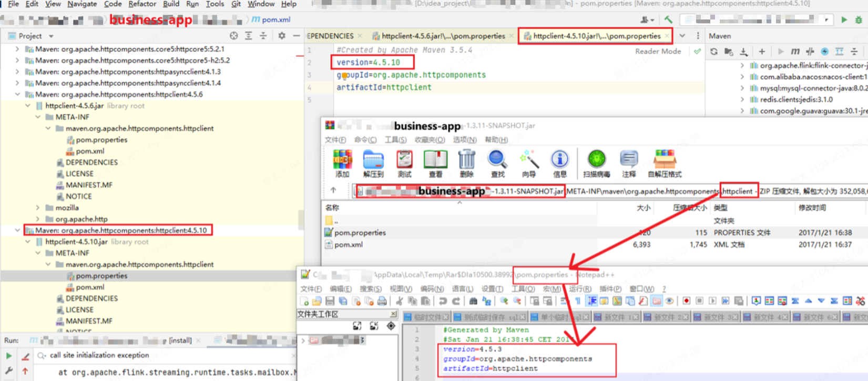Toggle Notepad++ show all characters icon
This screenshot has width=868, height=381.
click(x=578, y=301)
